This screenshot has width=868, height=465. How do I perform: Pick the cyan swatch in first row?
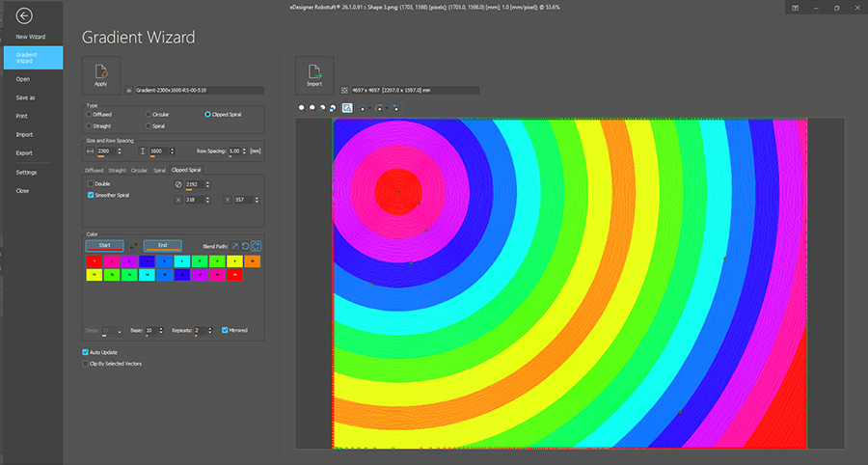coord(182,260)
